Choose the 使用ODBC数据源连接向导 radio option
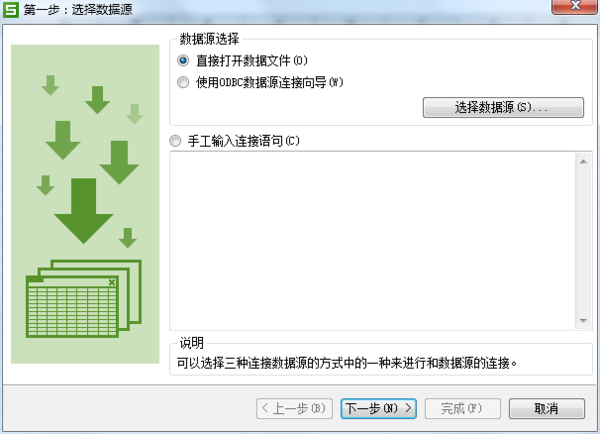This screenshot has width=600, height=434. click(183, 82)
